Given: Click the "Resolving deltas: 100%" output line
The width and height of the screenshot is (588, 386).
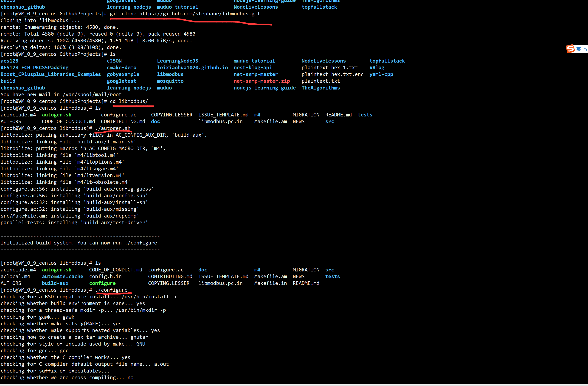Looking at the screenshot, I should (61, 47).
